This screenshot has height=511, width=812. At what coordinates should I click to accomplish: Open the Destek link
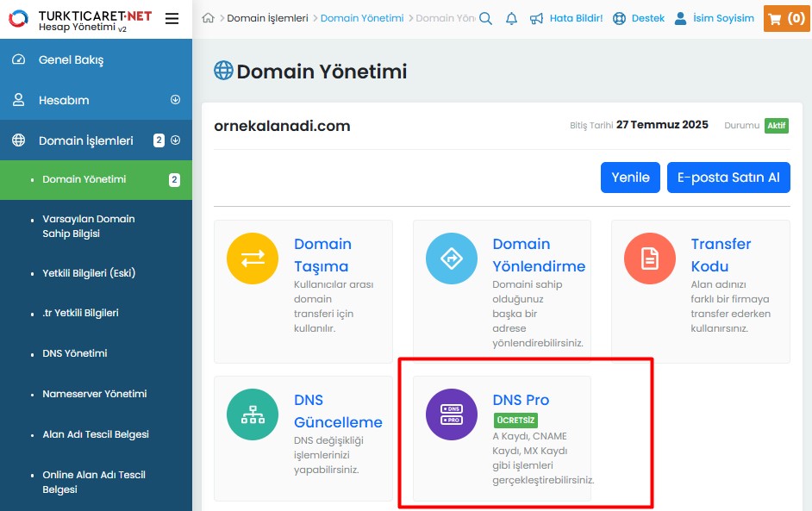[x=648, y=18]
